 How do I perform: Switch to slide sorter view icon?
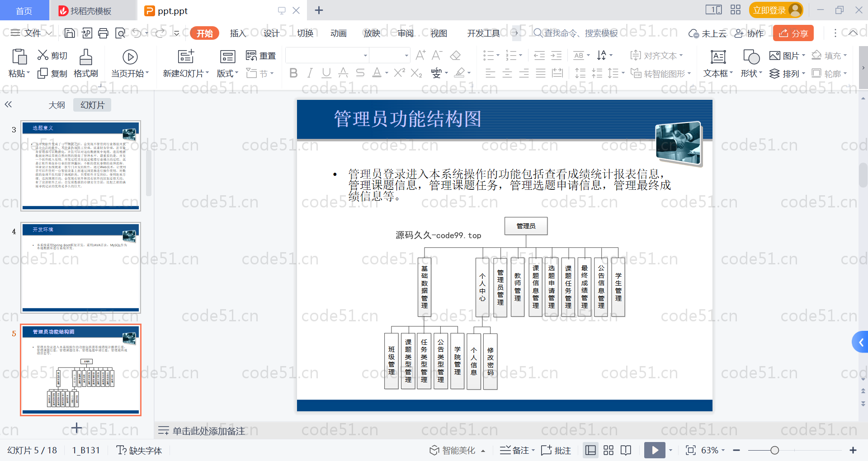(609, 450)
